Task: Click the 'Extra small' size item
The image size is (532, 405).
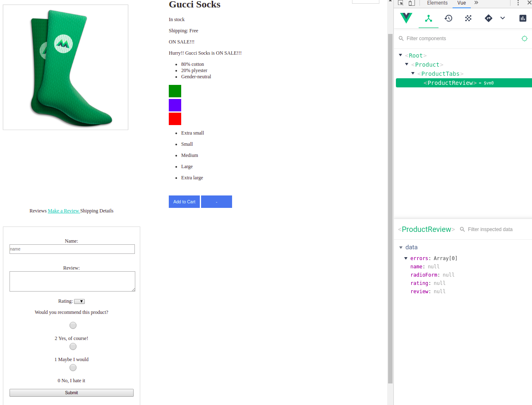Action: 192,133
